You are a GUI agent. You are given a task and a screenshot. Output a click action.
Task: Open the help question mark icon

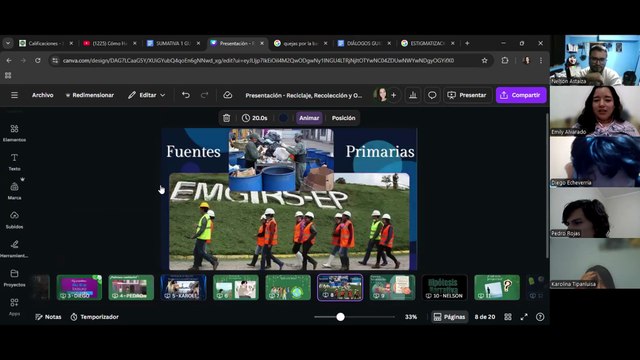[540, 317]
